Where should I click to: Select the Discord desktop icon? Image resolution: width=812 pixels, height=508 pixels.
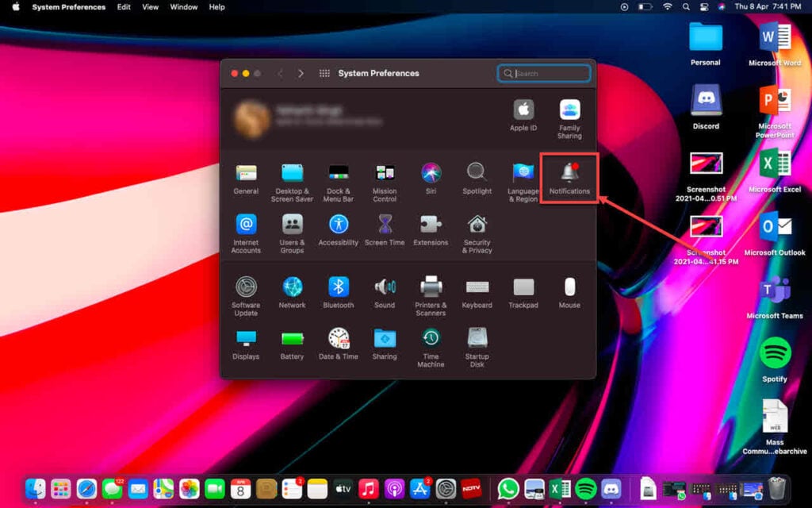coord(705,107)
